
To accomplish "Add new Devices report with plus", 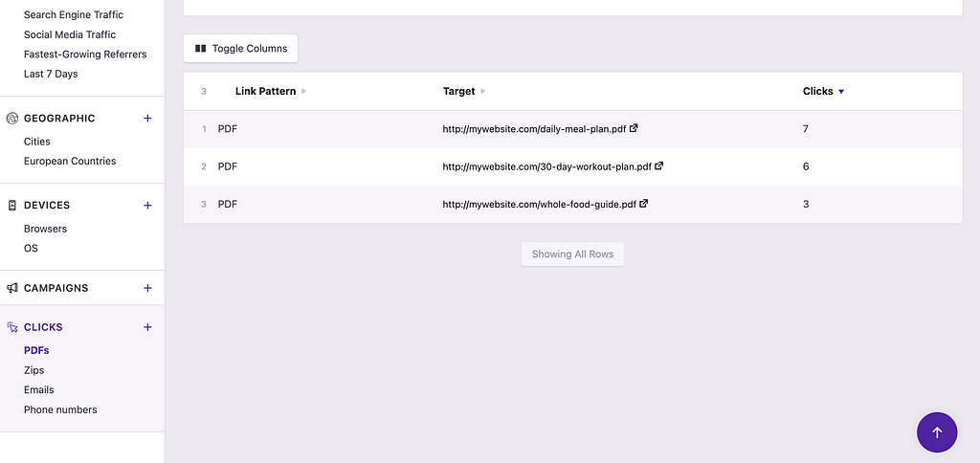I will point(147,206).
